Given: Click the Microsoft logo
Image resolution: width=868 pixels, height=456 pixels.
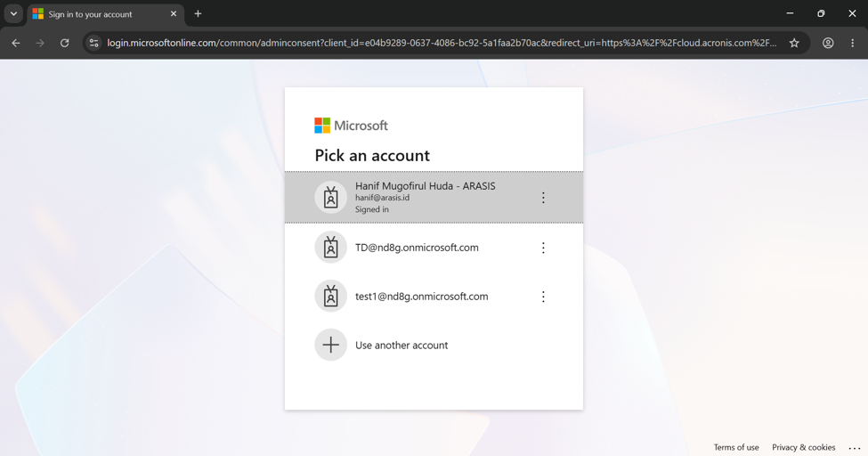Looking at the screenshot, I should [x=351, y=126].
